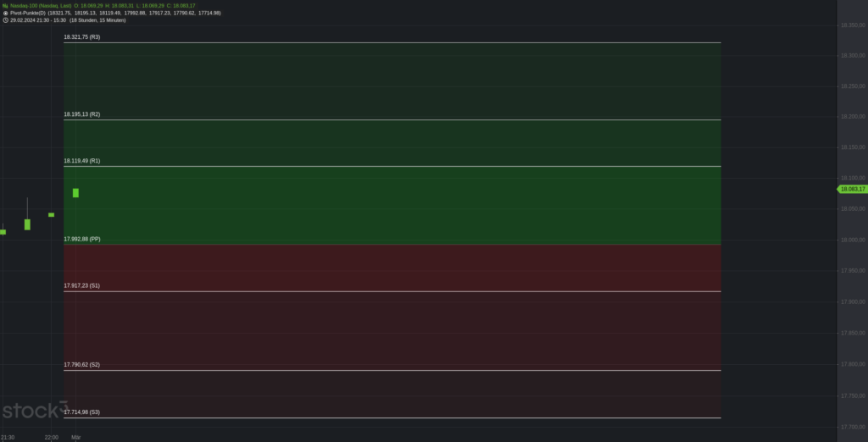Click the stock3 watermark logo
This screenshot has height=442, width=868.
click(34, 410)
